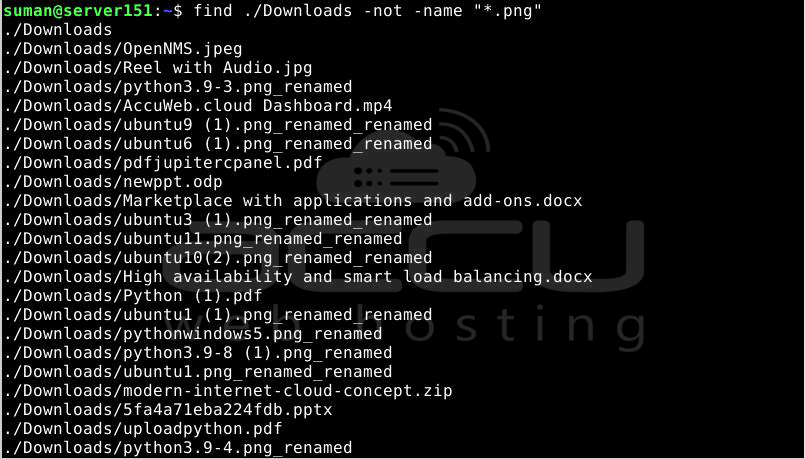
Task: Click the python3.9-4.png_renamed entry
Action: pos(178,448)
